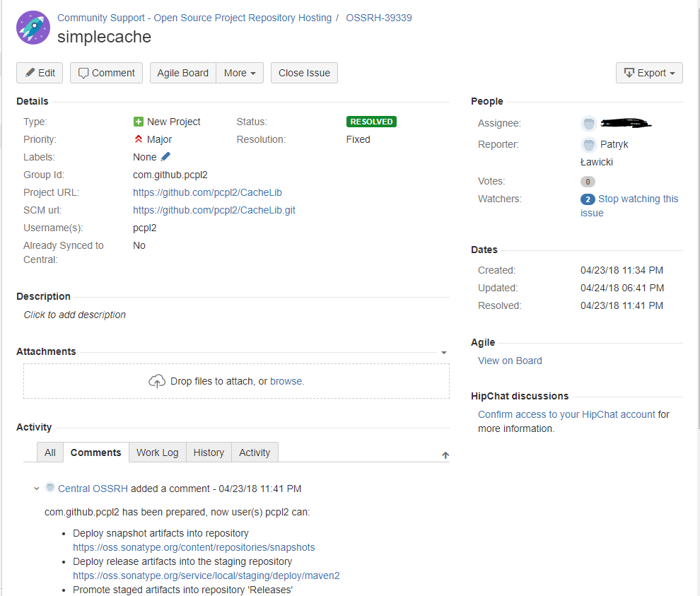The height and width of the screenshot is (596, 700).
Task: Click the cloud upload icon in Attachments
Action: click(x=157, y=381)
